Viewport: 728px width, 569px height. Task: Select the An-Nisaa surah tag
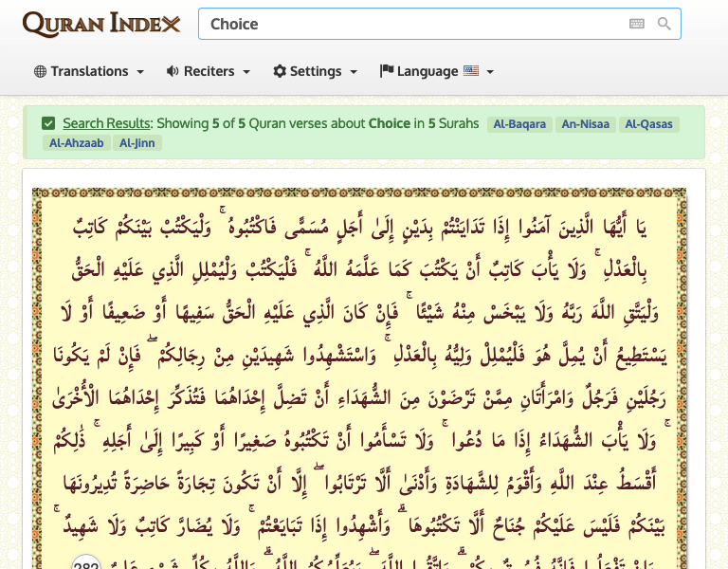pyautogui.click(x=586, y=123)
